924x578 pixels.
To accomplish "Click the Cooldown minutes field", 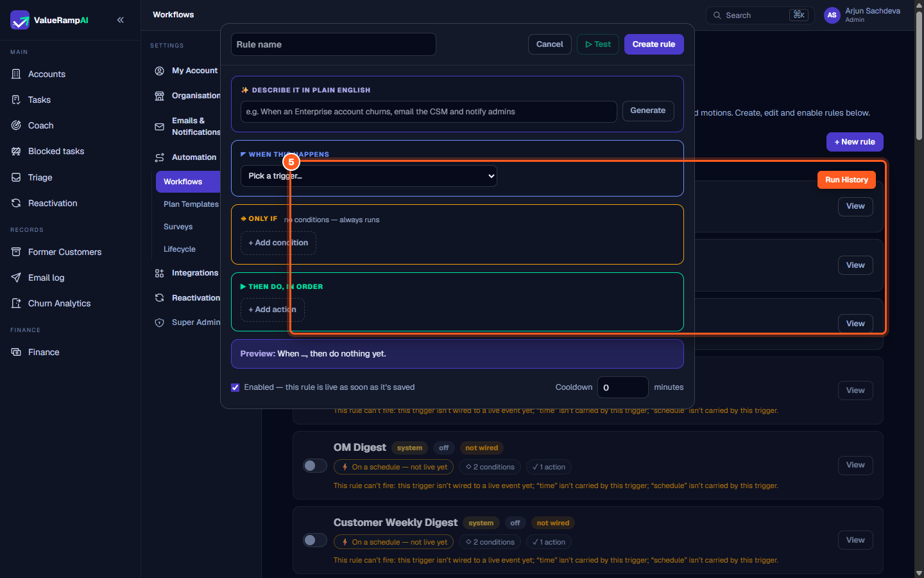I will 623,387.
